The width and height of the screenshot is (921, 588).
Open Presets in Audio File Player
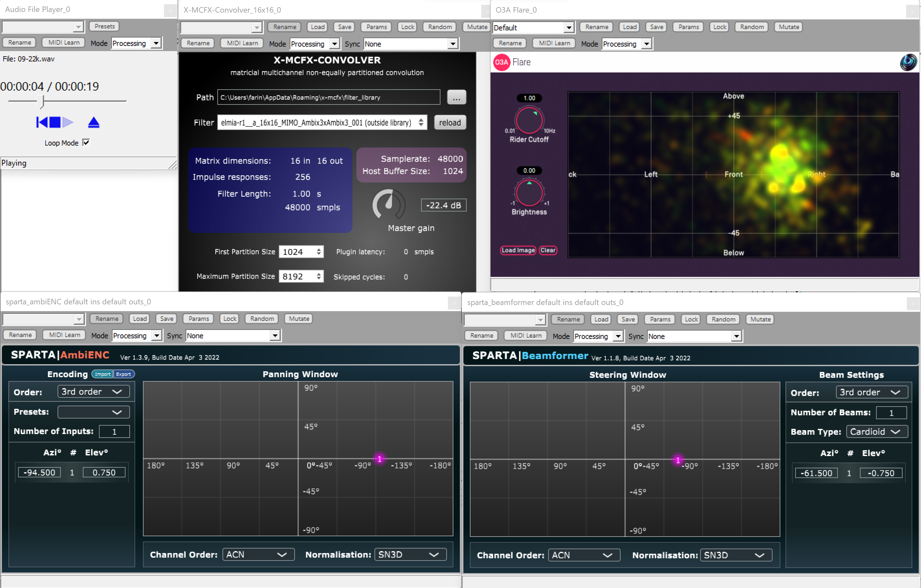click(104, 27)
